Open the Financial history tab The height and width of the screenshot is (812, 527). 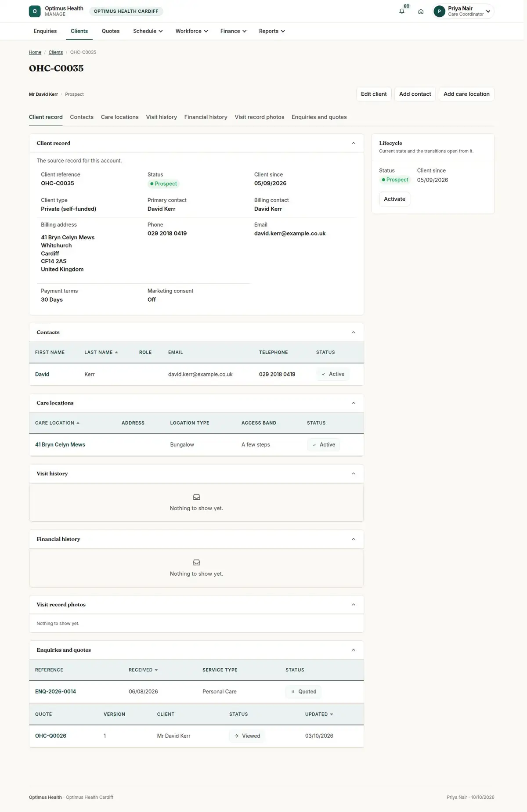[x=206, y=117]
